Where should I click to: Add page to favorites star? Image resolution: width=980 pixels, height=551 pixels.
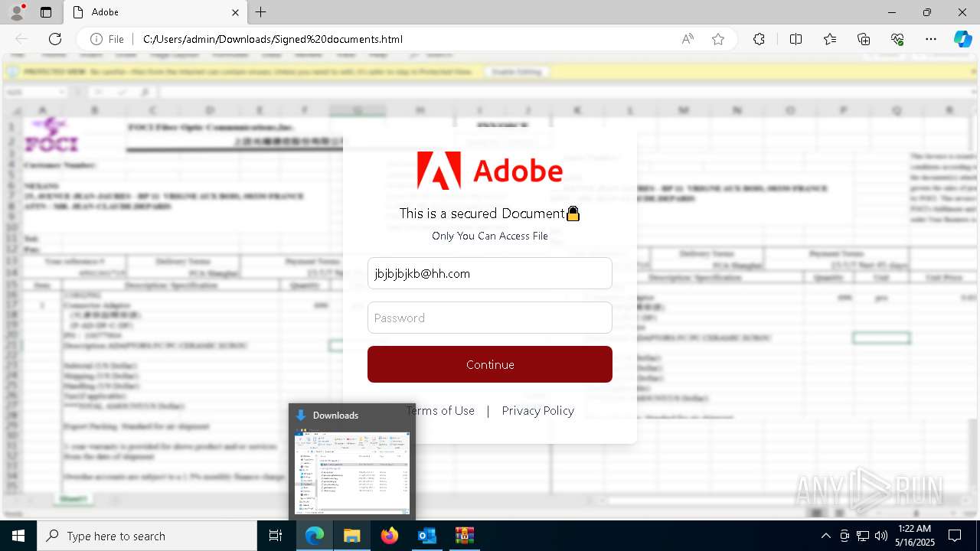tap(718, 39)
